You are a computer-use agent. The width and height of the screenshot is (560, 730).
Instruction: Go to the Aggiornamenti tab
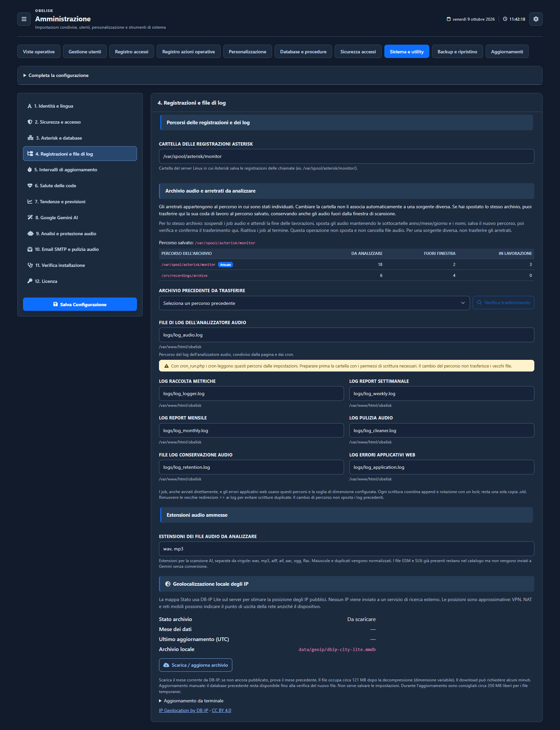point(507,52)
